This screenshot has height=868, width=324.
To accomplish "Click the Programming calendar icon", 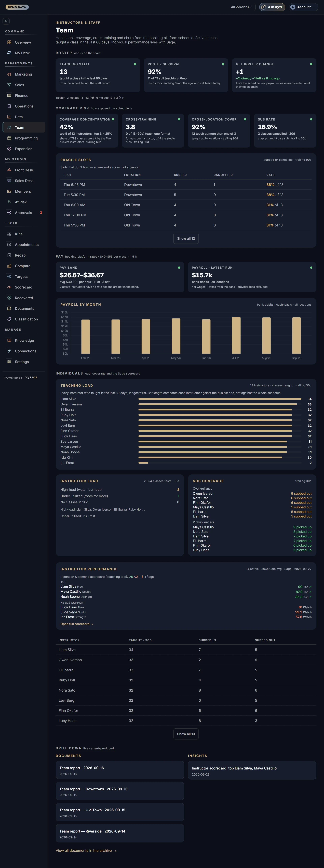I will pyautogui.click(x=9, y=138).
